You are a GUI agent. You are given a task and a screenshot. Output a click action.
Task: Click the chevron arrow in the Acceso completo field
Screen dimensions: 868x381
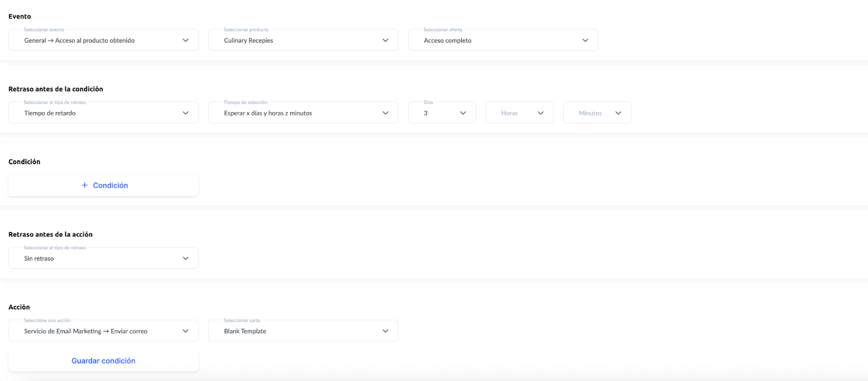[x=585, y=41]
